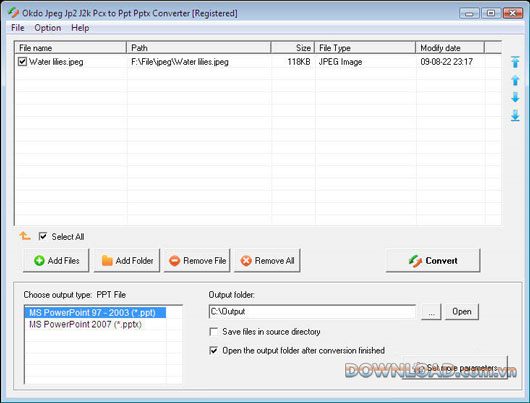Close the converter window

[513, 13]
